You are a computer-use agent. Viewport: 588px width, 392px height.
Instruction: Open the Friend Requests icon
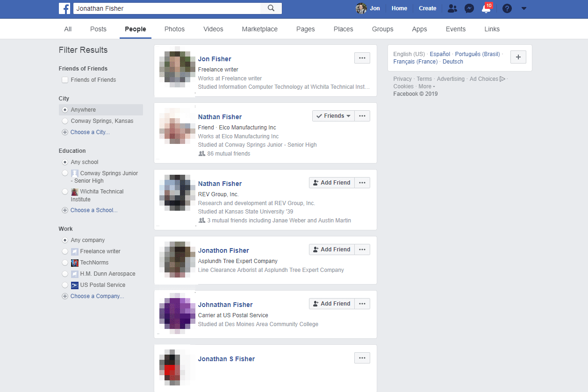click(452, 8)
